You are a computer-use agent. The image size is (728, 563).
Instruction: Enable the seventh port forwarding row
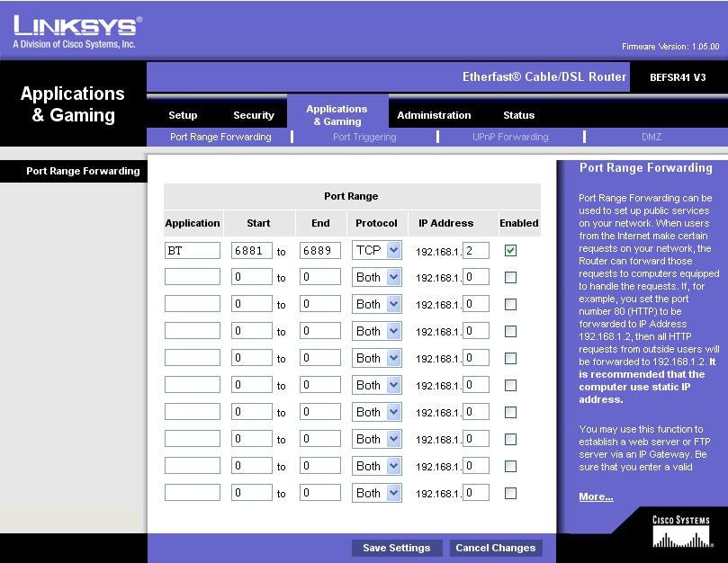coord(510,412)
